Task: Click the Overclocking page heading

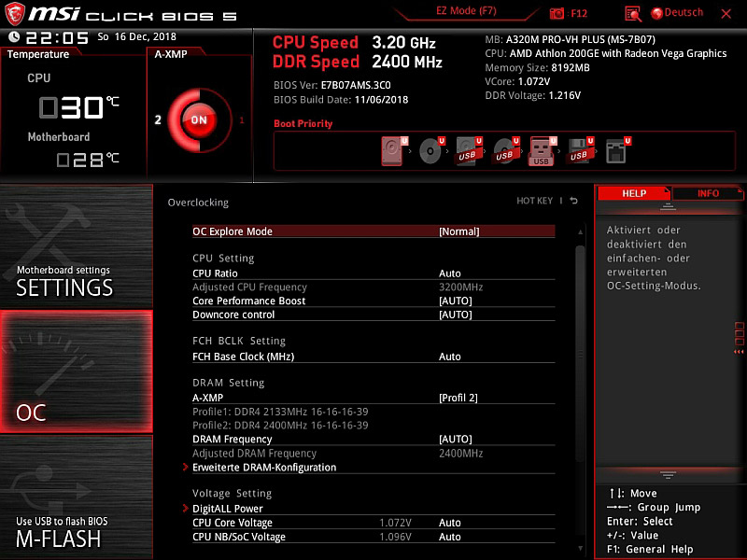Action: [198, 203]
